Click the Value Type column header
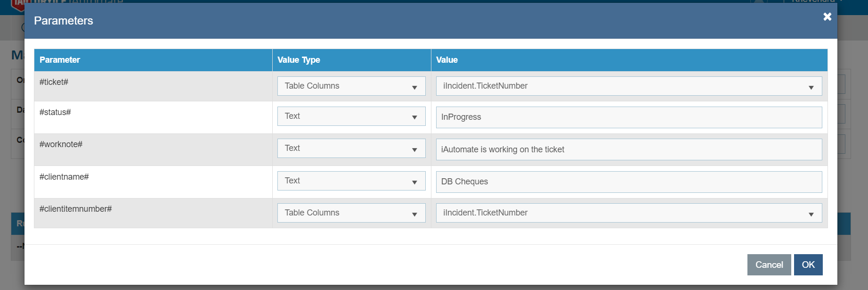The image size is (868, 290). 299,60
